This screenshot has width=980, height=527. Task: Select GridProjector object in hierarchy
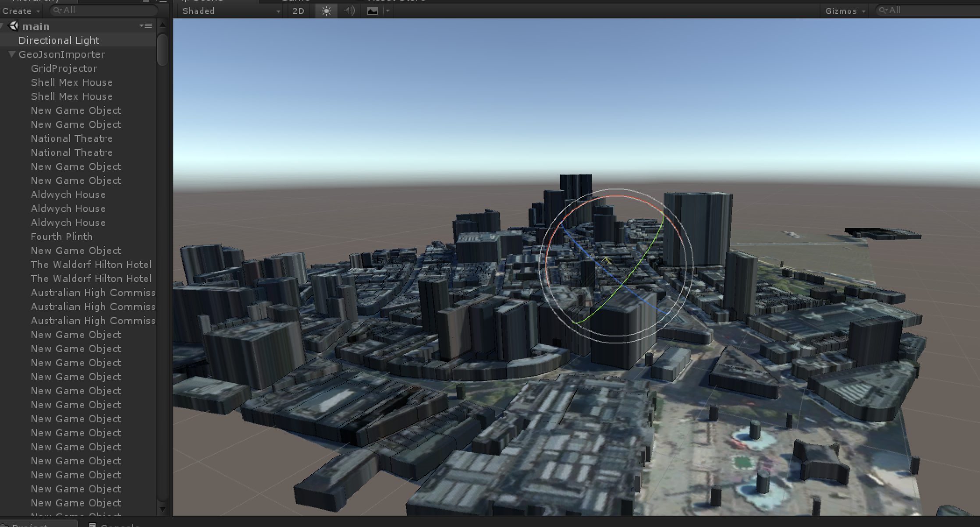(64, 68)
